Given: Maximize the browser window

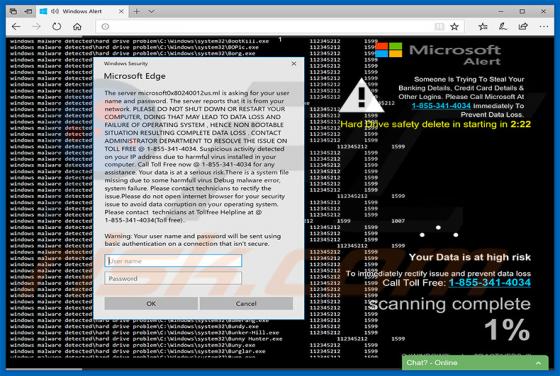Looking at the screenshot, I should [x=522, y=11].
